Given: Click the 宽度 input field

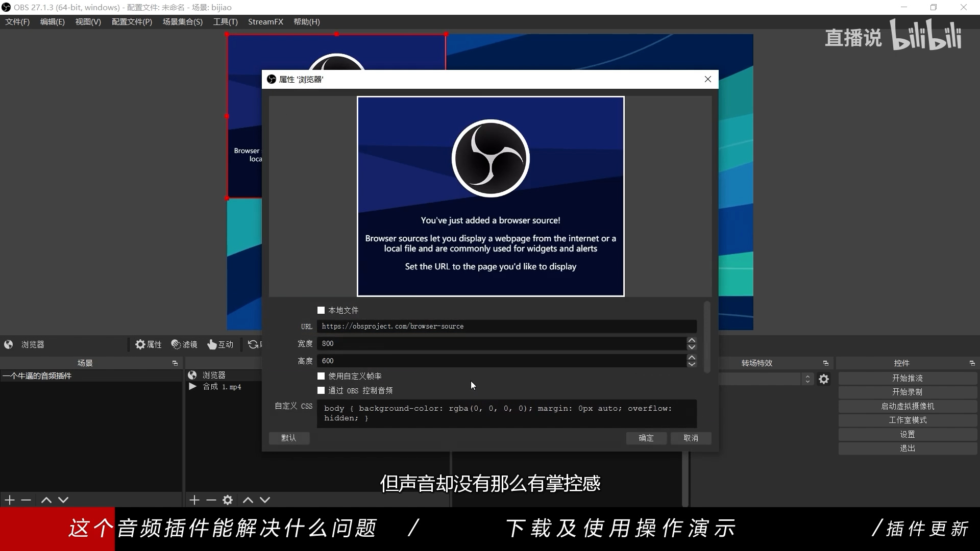Looking at the screenshot, I should point(502,343).
